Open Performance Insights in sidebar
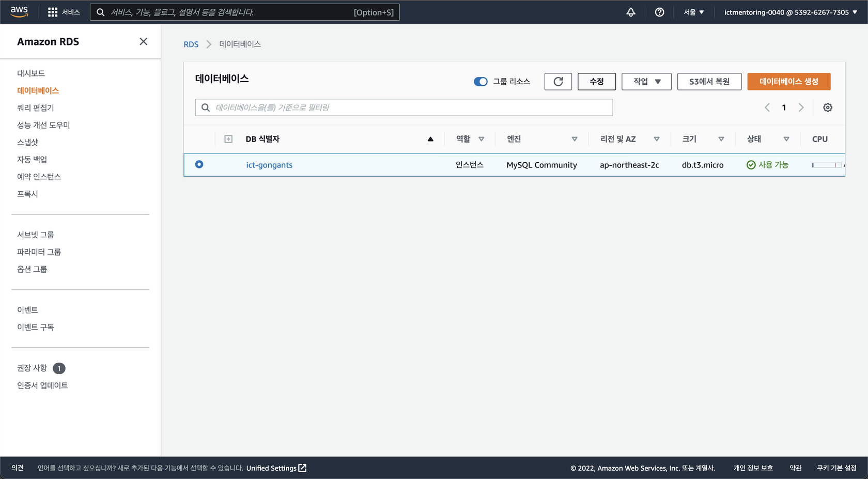 (43, 125)
